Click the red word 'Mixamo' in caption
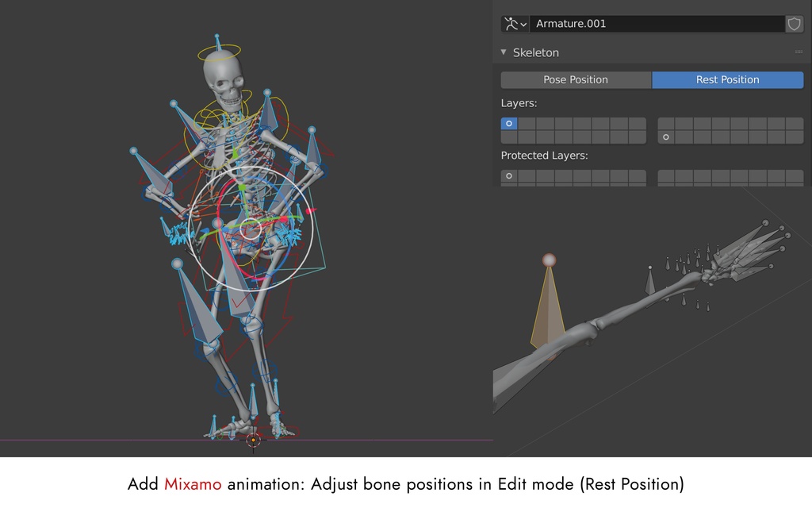This screenshot has width=812, height=508. pyautogui.click(x=193, y=484)
